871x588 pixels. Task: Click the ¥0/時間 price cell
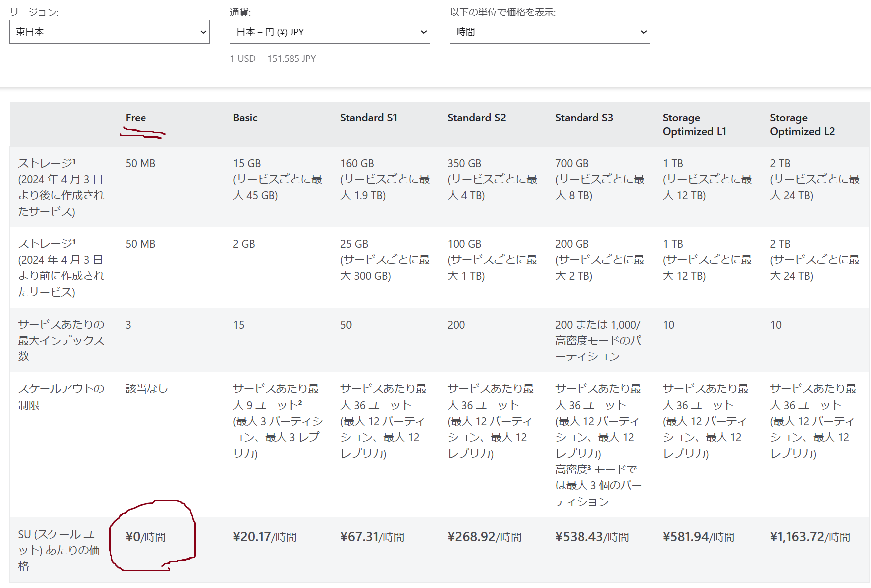(145, 537)
